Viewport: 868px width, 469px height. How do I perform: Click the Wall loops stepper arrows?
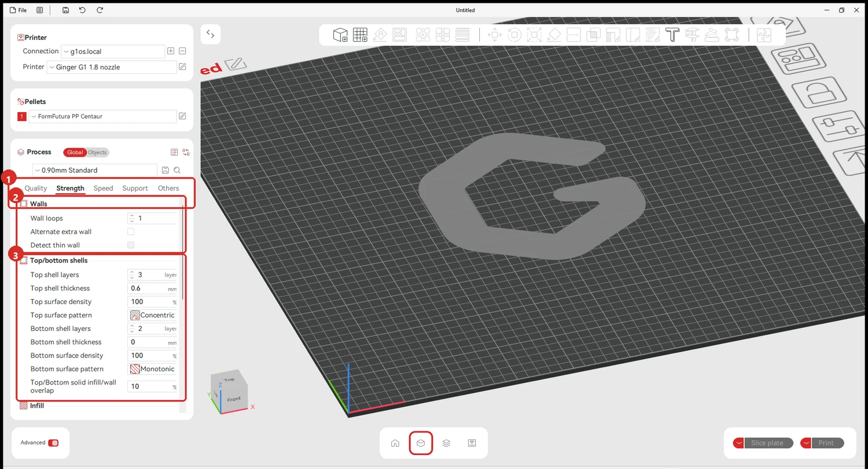click(x=132, y=218)
